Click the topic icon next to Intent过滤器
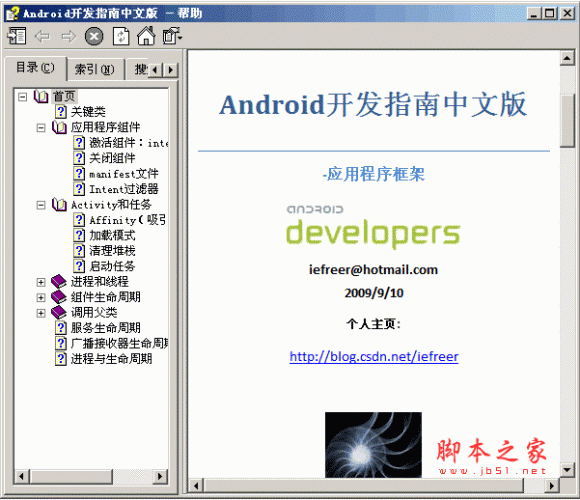This screenshot has width=580, height=500. coord(79,189)
